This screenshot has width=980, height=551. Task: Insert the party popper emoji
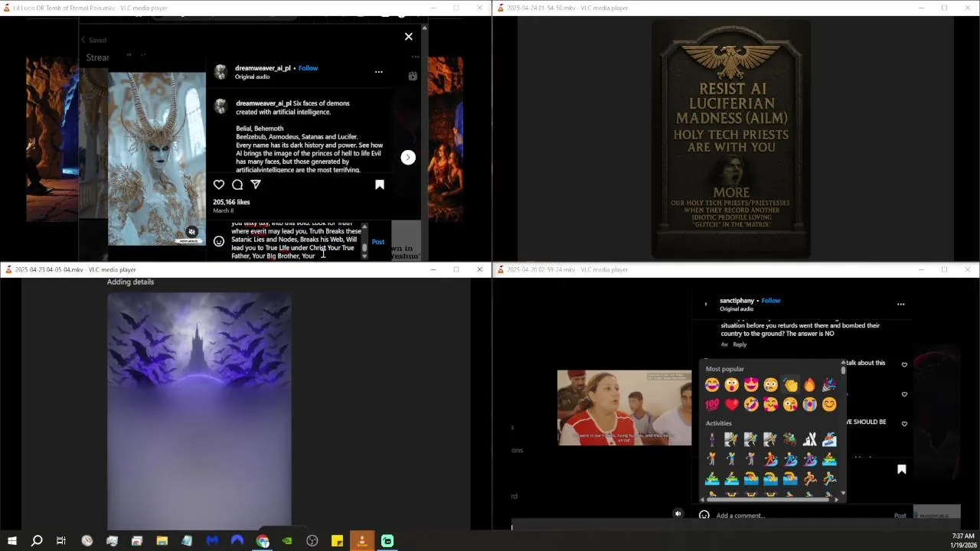pos(829,385)
